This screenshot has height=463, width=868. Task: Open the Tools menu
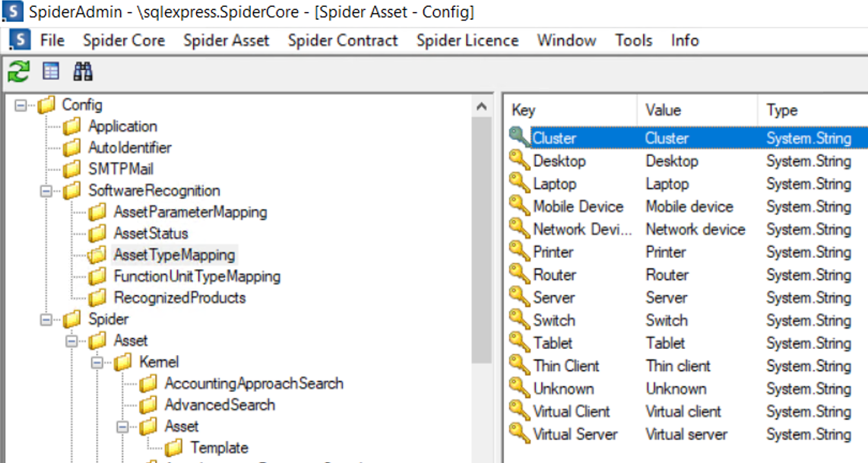[x=634, y=40]
